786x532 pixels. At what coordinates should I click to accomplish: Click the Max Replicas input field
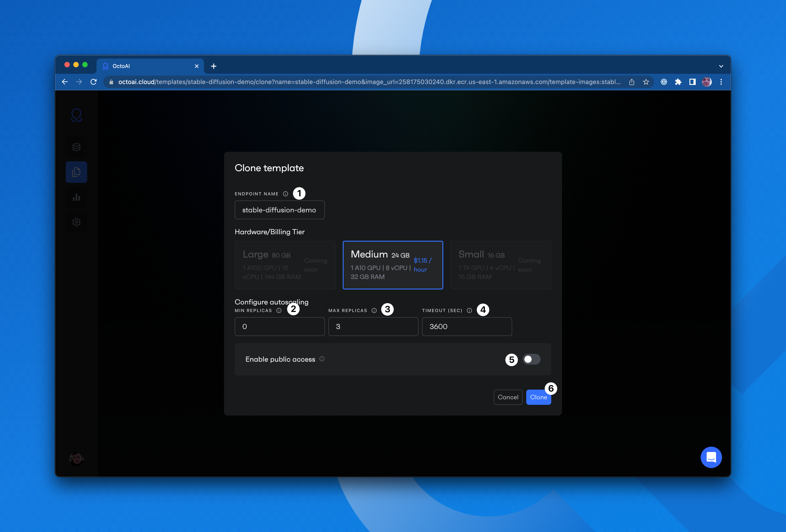[373, 326]
